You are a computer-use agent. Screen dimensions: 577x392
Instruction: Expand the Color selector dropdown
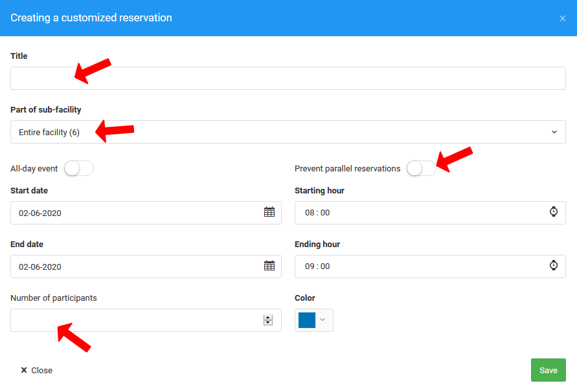coord(322,320)
